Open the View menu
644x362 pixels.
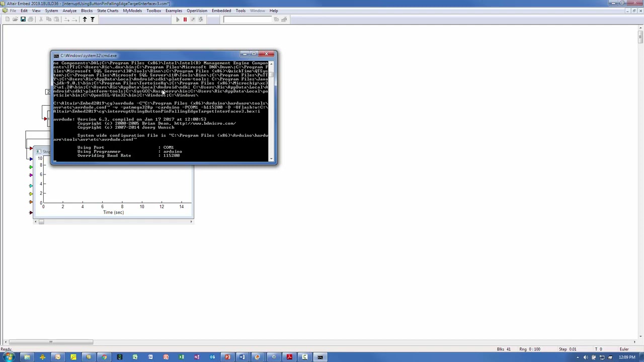(36, 11)
